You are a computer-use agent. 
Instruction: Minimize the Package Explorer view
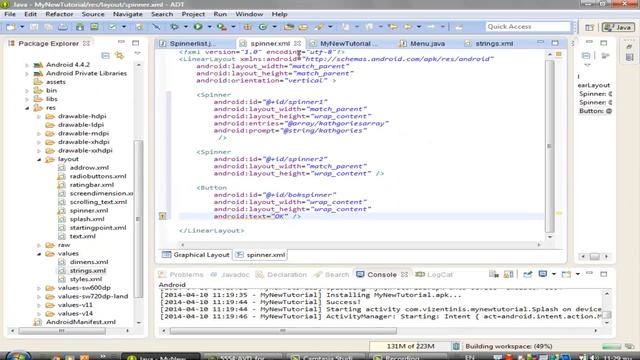(121, 42)
